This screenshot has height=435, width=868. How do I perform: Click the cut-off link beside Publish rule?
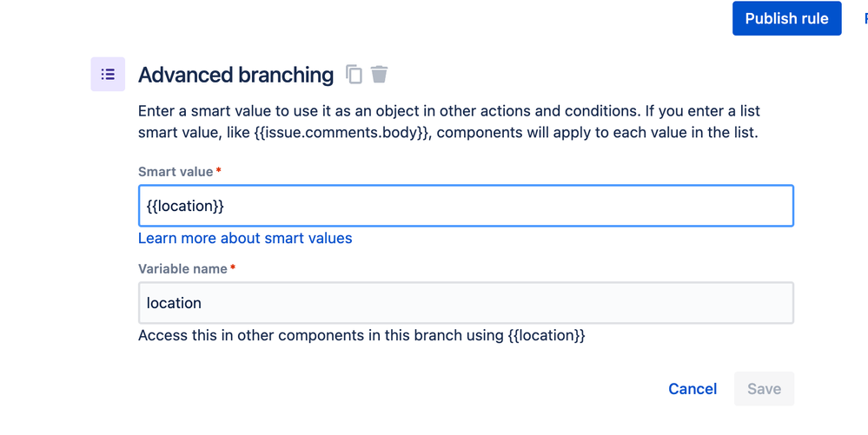click(x=865, y=18)
